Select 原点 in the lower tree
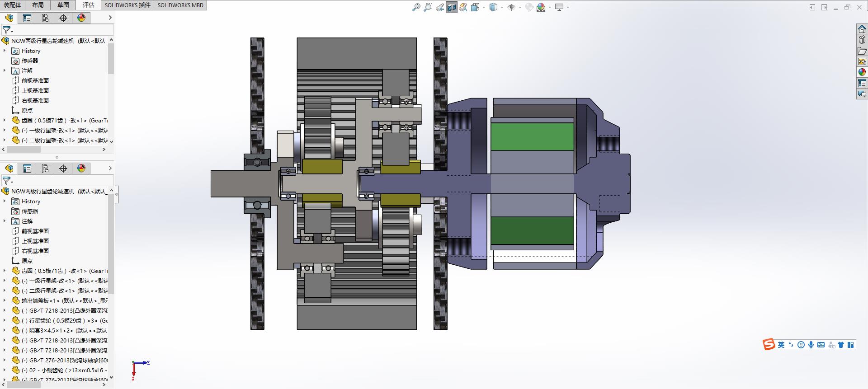The height and width of the screenshot is (389, 868). (x=27, y=261)
